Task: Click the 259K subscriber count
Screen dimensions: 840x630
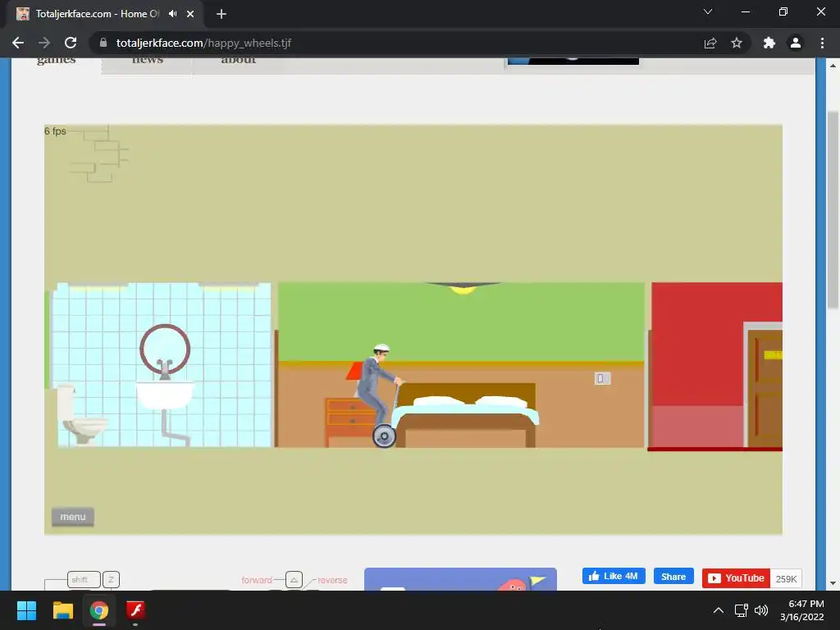Action: [x=786, y=578]
